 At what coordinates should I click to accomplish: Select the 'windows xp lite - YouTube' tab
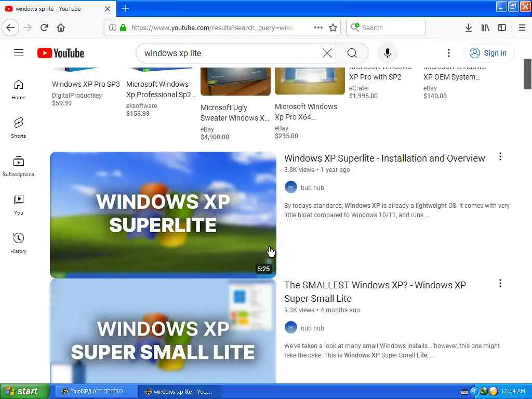coord(58,9)
